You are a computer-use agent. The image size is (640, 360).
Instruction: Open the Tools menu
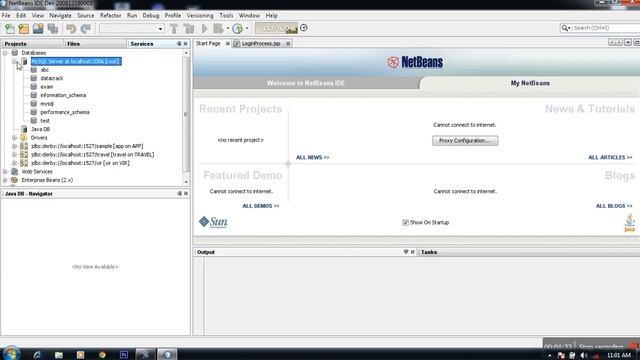point(226,16)
